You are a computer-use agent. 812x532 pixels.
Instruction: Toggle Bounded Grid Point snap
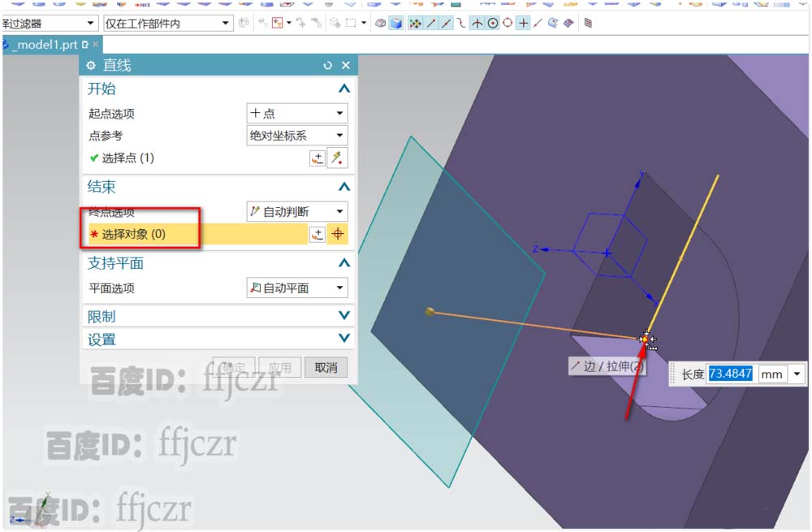click(x=568, y=24)
